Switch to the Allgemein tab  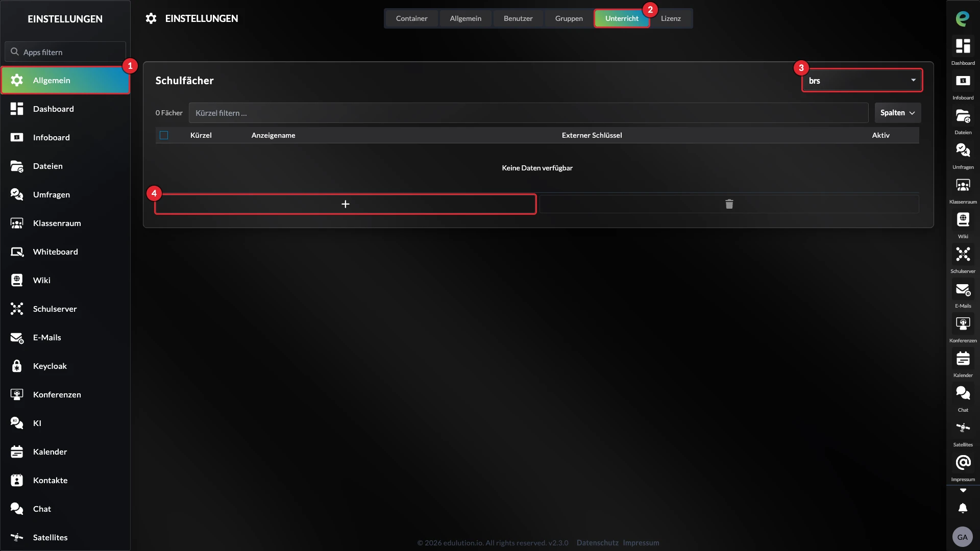point(465,18)
